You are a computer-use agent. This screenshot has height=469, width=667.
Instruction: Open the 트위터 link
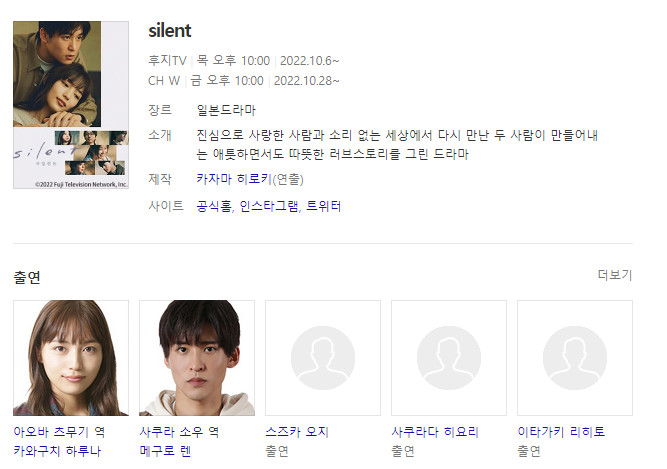click(x=323, y=206)
